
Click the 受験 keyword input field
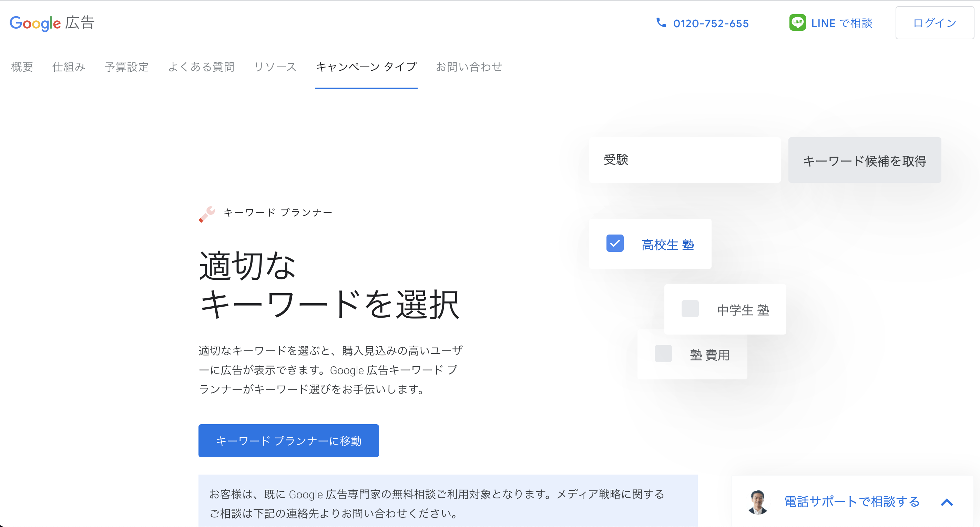click(685, 160)
